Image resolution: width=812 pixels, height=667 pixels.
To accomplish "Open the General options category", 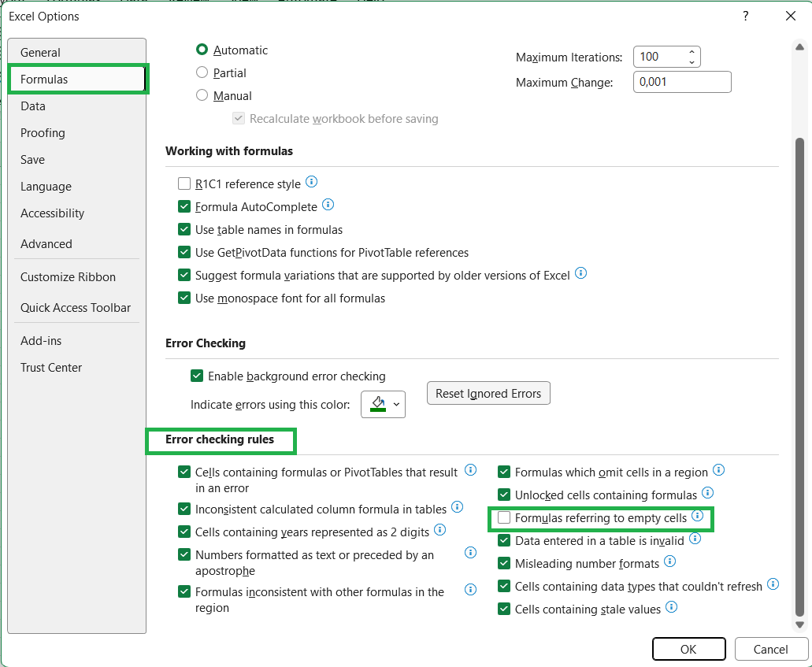I will pos(77,52).
